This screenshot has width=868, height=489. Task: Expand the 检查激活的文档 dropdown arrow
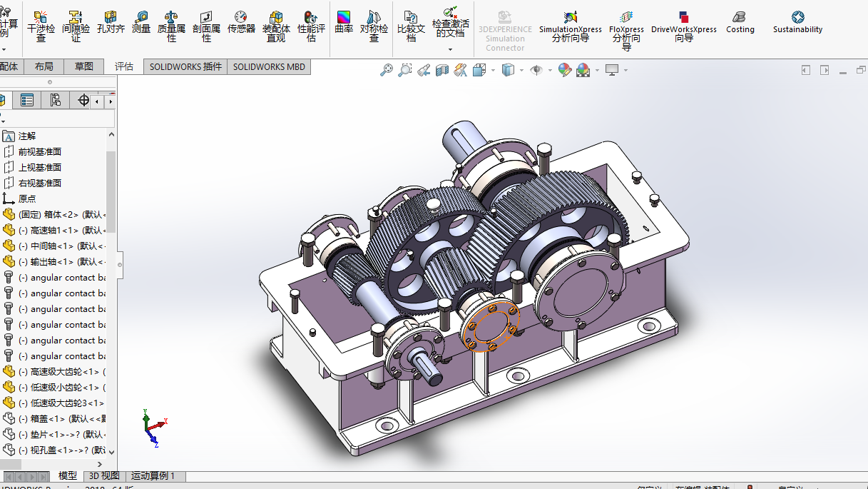(x=450, y=49)
